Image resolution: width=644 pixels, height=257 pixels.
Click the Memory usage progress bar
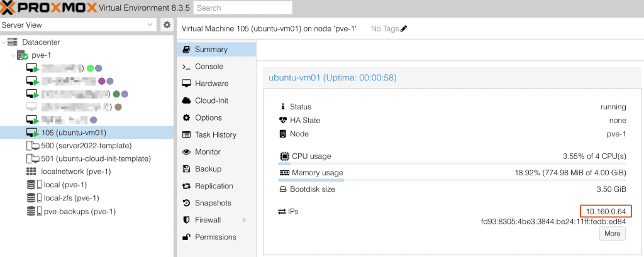coord(452,180)
